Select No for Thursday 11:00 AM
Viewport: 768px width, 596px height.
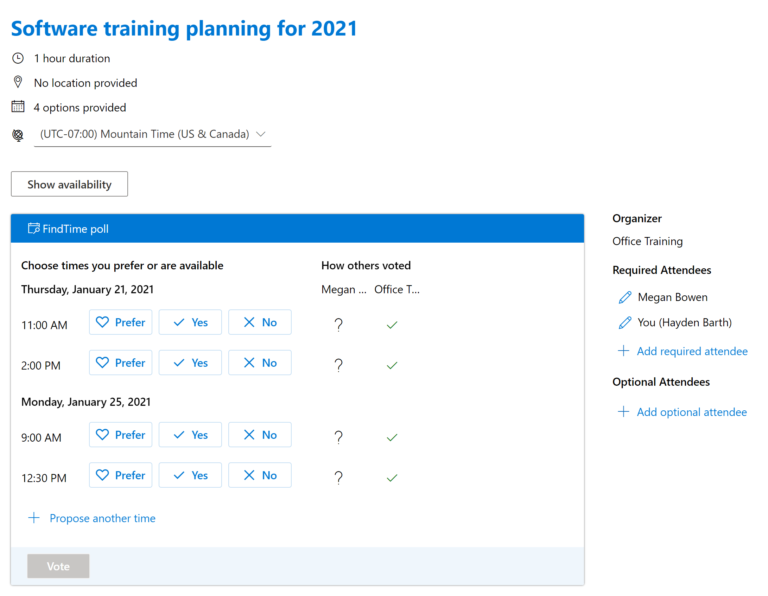tap(260, 322)
